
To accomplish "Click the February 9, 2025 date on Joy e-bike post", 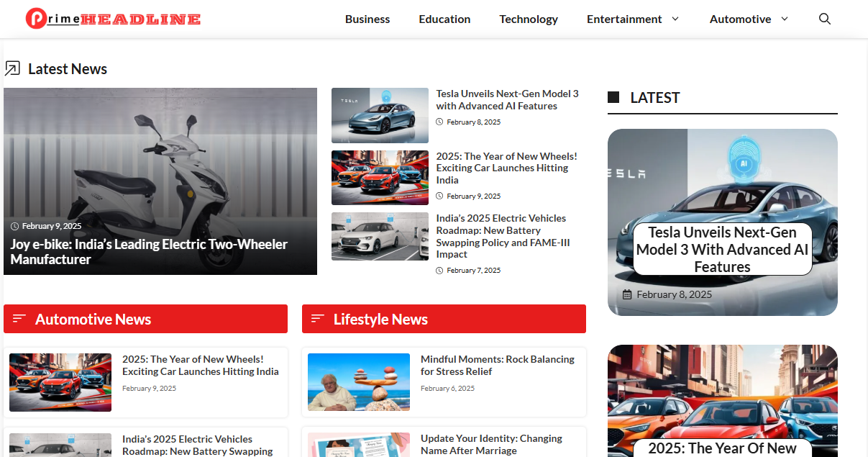I will 52,226.
